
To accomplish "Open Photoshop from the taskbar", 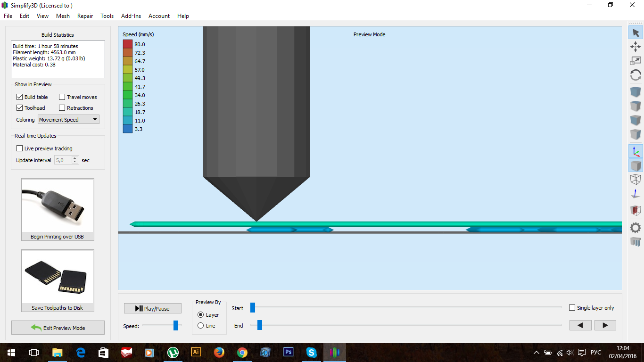I will [x=288, y=352].
